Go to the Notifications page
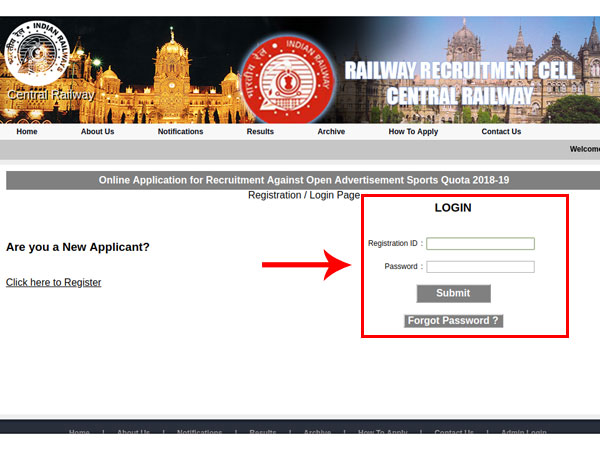 181,132
